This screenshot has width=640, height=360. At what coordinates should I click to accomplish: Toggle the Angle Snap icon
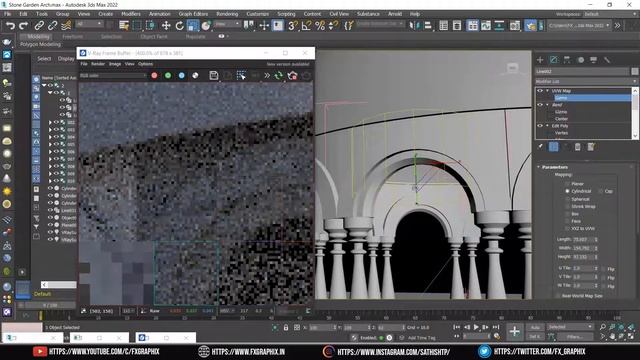tap(306, 26)
